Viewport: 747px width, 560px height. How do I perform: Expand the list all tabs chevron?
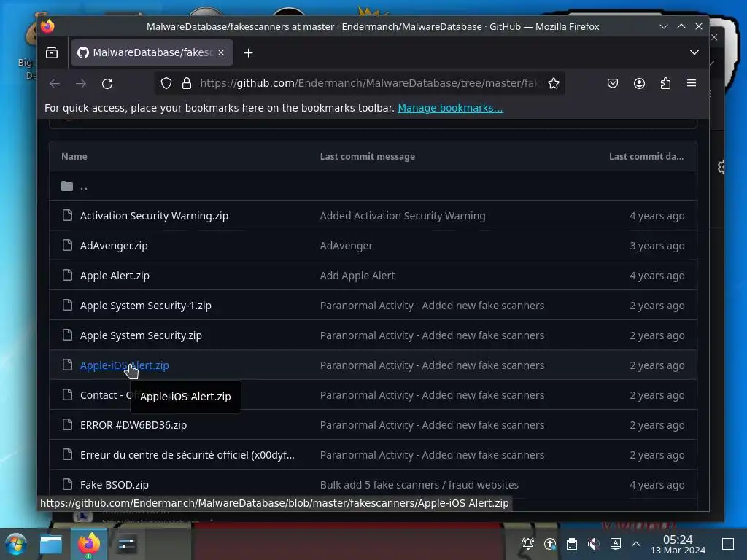694,52
